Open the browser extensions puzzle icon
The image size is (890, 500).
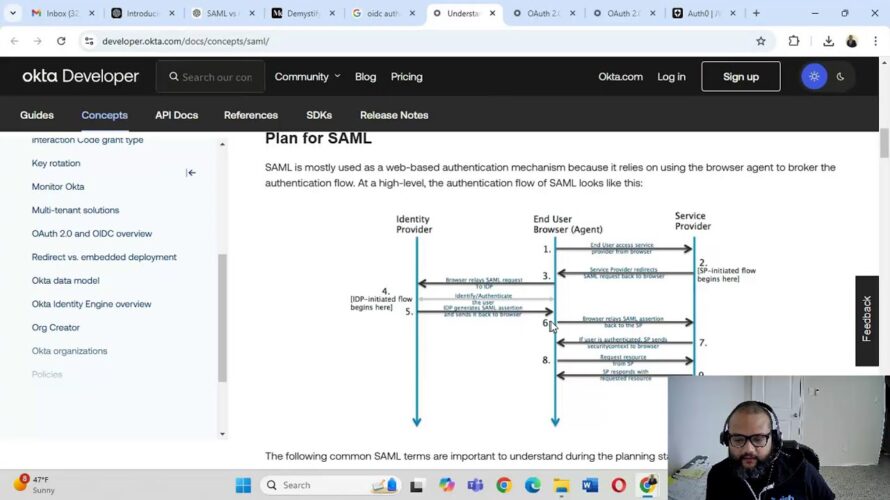pyautogui.click(x=794, y=41)
